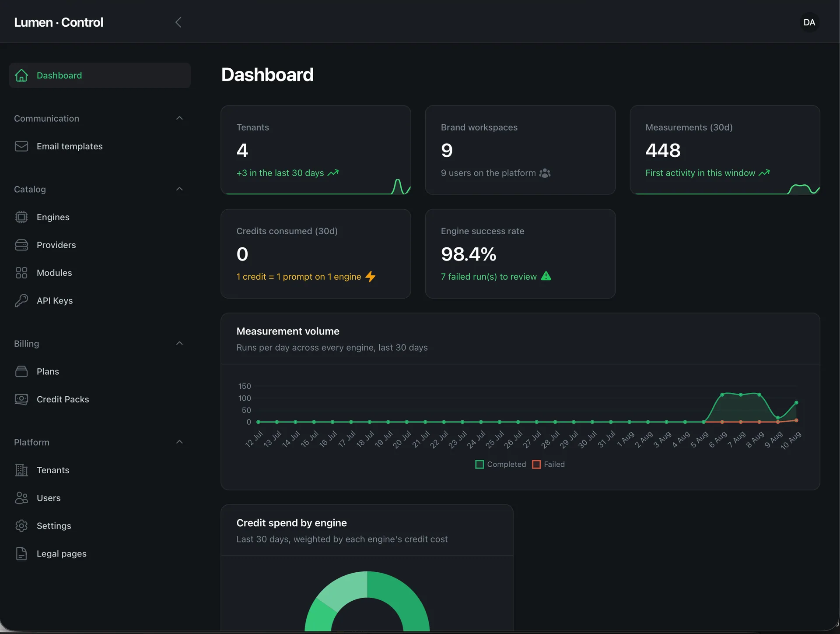Click the 'First activity in this window' text
The height and width of the screenshot is (634, 840).
pyautogui.click(x=700, y=173)
